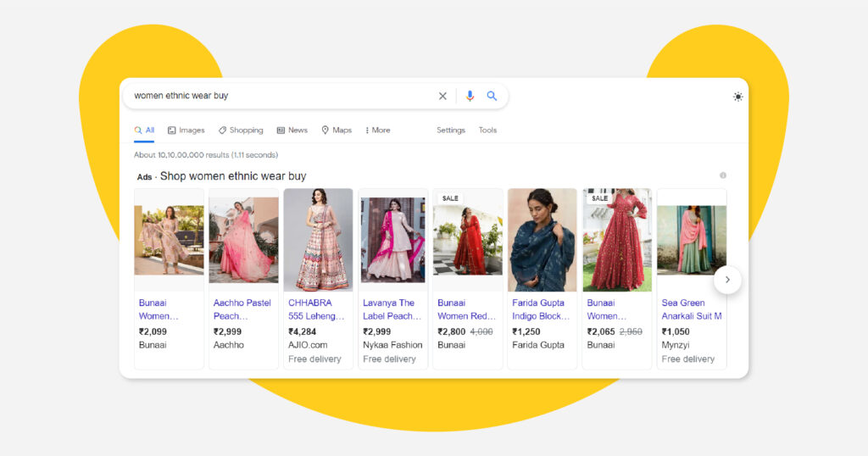The height and width of the screenshot is (456, 868).
Task: Click the ₹4,284 price text
Action: point(303,331)
